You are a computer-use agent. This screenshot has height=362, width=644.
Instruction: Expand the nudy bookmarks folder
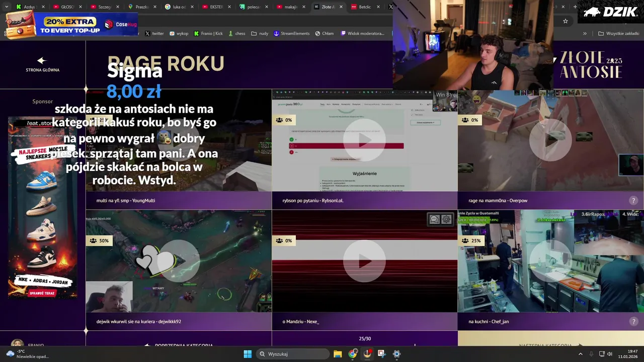260,34
